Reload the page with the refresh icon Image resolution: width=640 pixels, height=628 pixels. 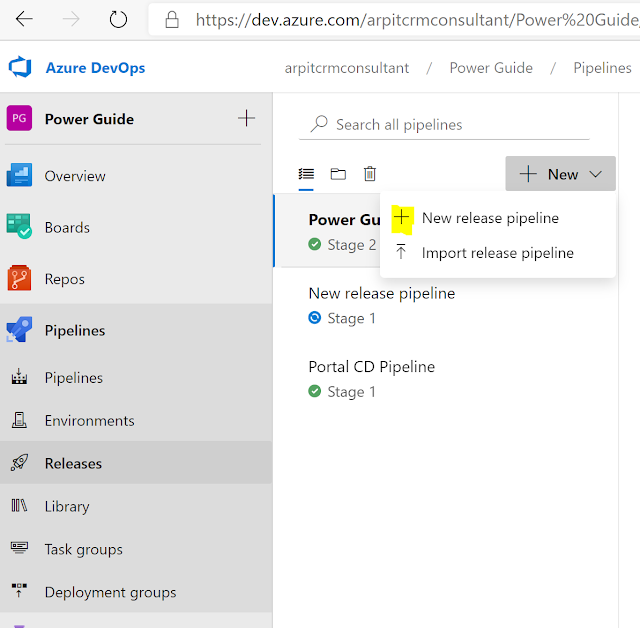(x=118, y=19)
